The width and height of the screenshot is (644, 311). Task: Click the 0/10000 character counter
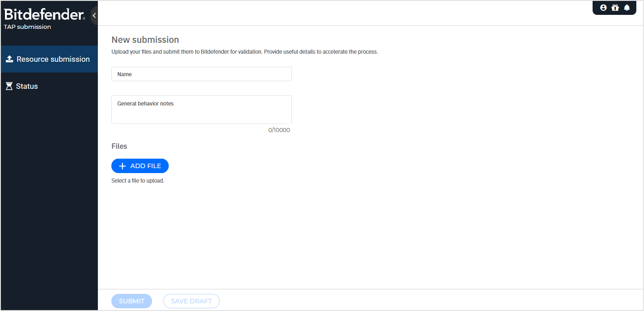pos(279,130)
